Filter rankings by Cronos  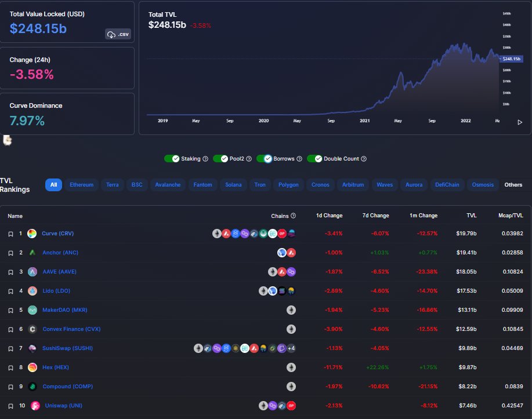(x=320, y=185)
